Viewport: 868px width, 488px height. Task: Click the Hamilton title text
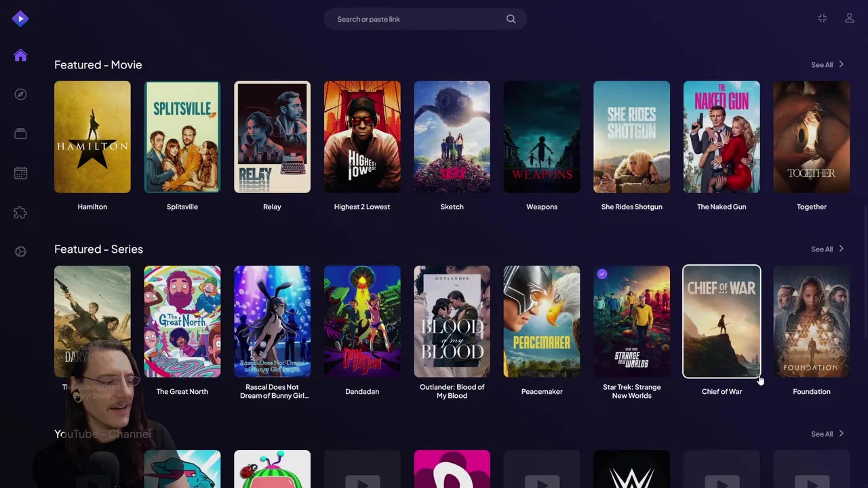click(x=92, y=207)
